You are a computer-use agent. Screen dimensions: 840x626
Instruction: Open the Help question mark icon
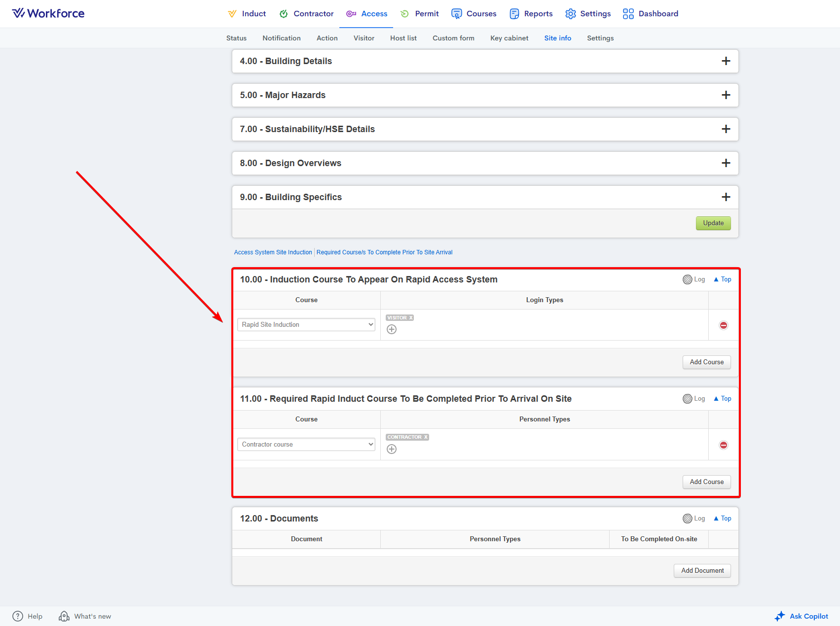point(18,616)
